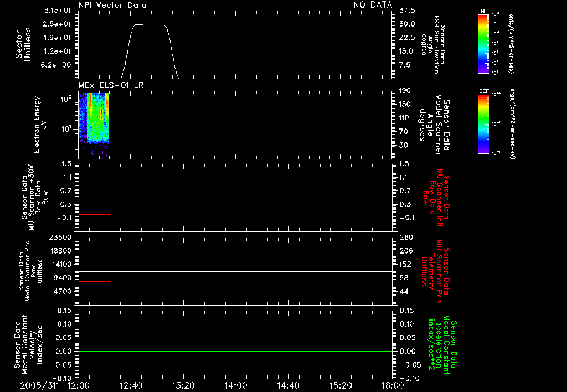This screenshot has height=392, width=567.
Task: Click the 12:00 time axis label
Action: coord(79,385)
